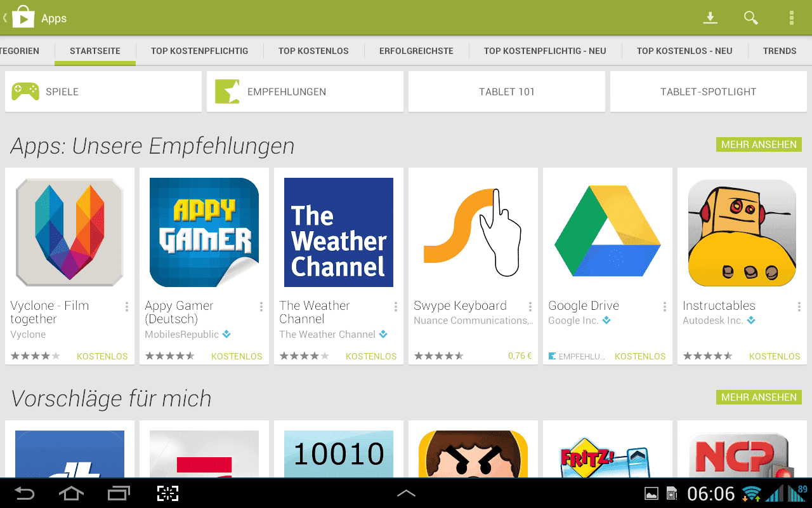
Task: Open The Weather Channel app icon
Action: coord(339,232)
